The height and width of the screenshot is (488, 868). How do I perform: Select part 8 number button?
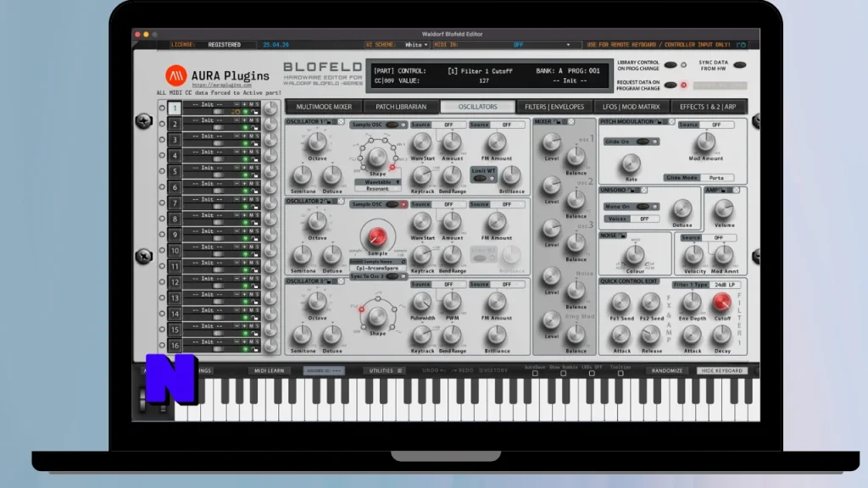click(175, 219)
